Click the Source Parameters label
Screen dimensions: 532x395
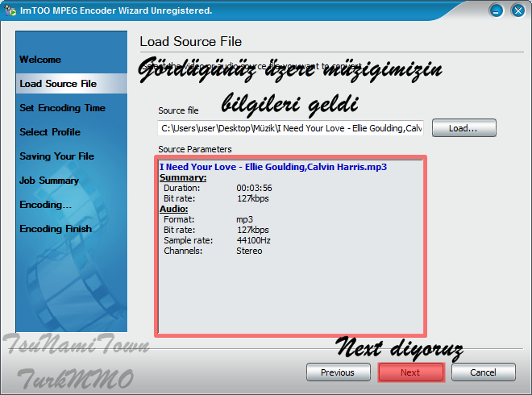[x=195, y=149]
